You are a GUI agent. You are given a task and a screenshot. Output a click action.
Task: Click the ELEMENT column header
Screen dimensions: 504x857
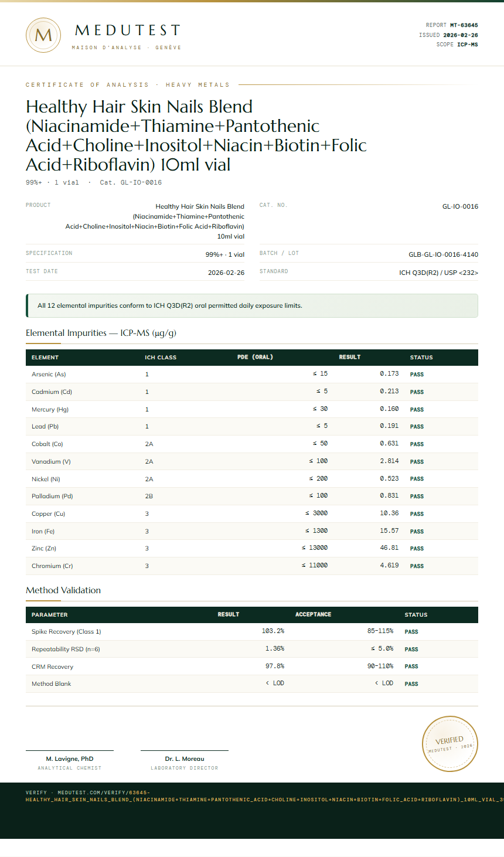[45, 358]
